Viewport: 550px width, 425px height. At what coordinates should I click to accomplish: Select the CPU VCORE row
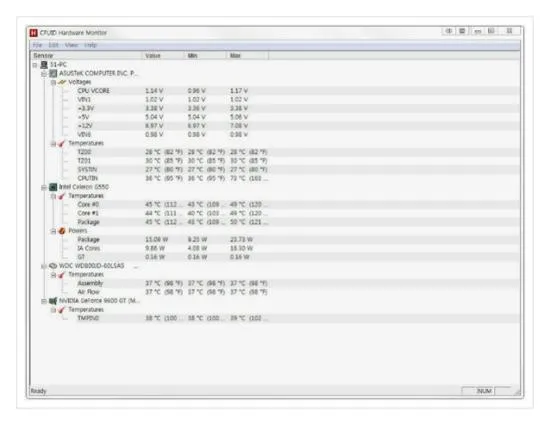(x=275, y=91)
